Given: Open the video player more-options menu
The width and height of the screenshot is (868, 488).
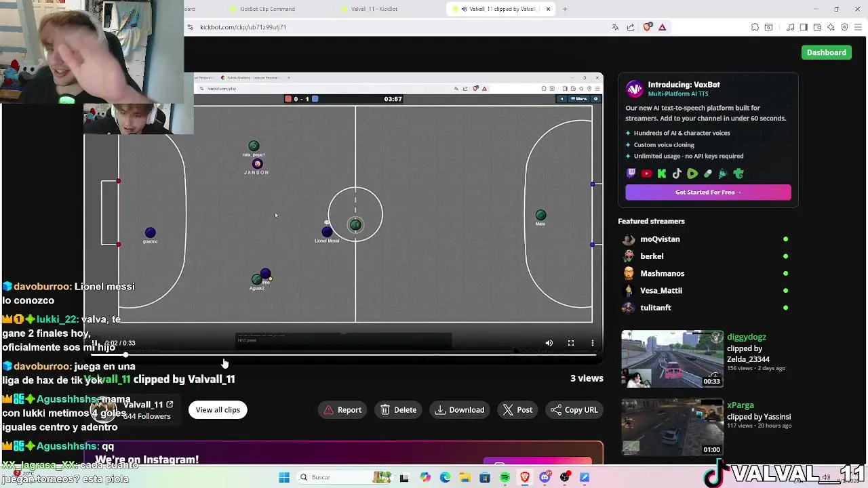Looking at the screenshot, I should coord(593,343).
